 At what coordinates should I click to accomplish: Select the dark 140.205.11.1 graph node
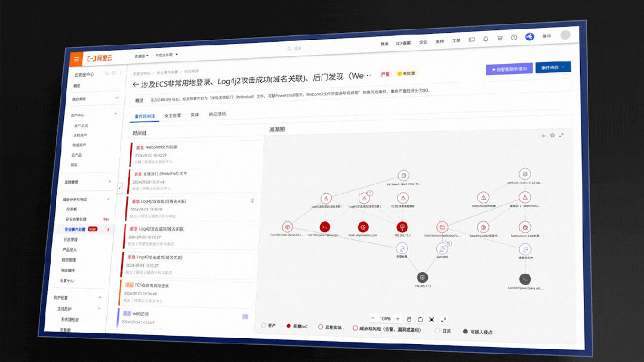pos(422,277)
